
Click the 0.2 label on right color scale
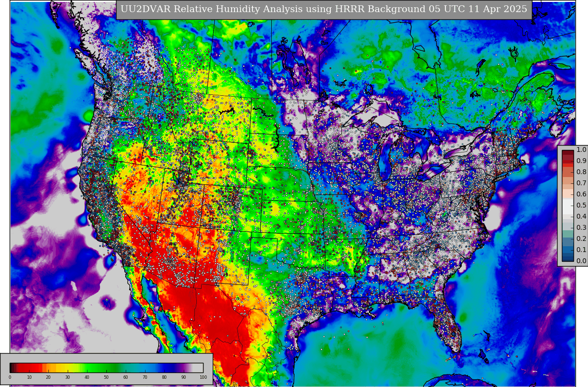581,239
